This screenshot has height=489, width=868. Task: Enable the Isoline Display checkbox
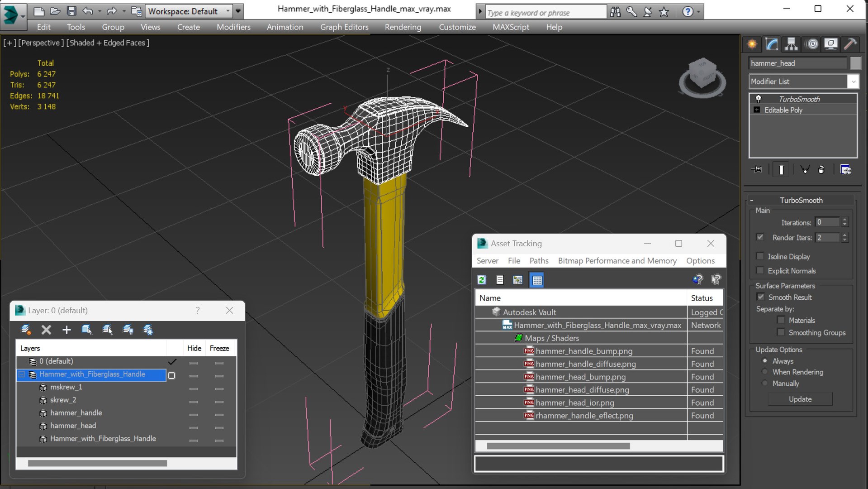click(760, 256)
